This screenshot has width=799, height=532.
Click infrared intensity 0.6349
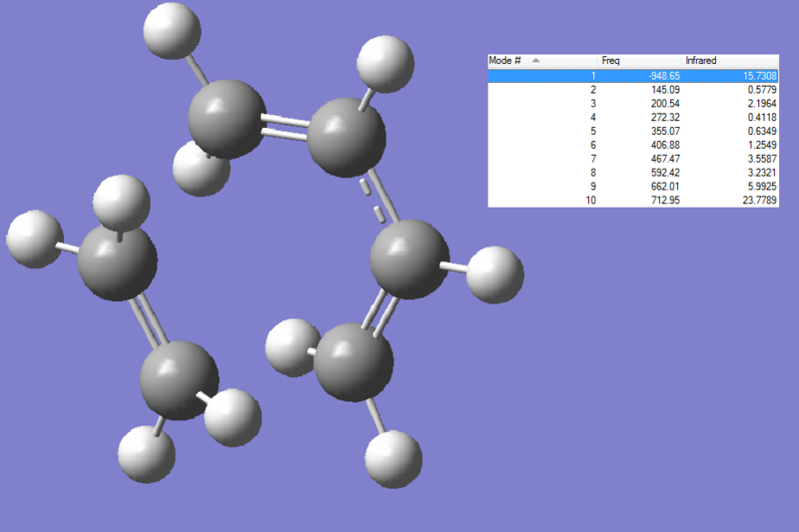coord(762,131)
